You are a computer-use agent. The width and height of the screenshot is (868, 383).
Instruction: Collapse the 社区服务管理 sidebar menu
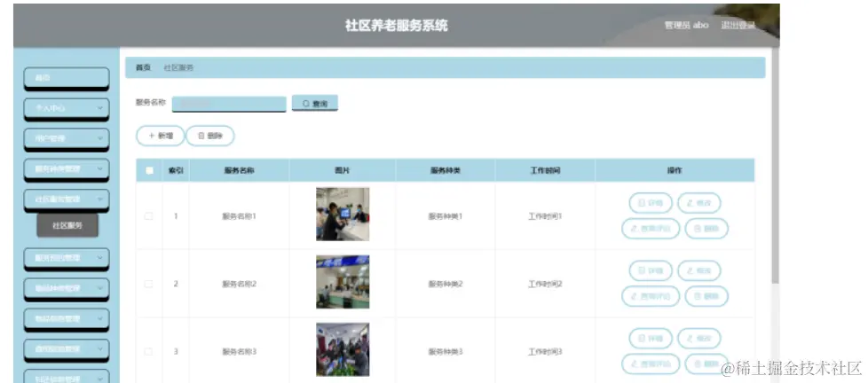(67, 199)
